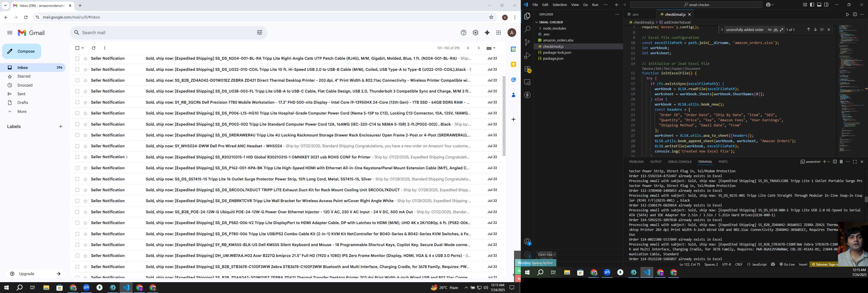Toggle the primary side bar in VS Code

(x=812, y=5)
